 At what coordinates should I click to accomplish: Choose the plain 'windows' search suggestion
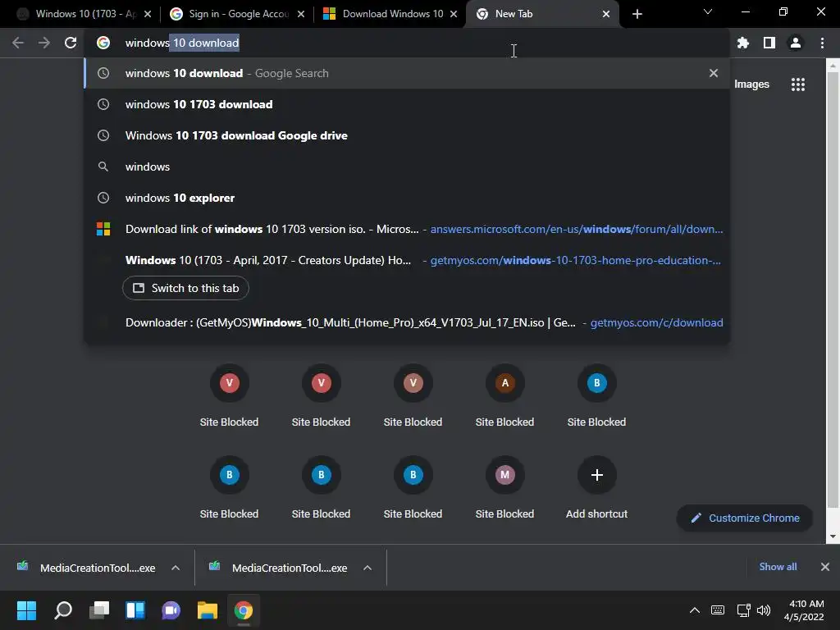pyautogui.click(x=407, y=167)
